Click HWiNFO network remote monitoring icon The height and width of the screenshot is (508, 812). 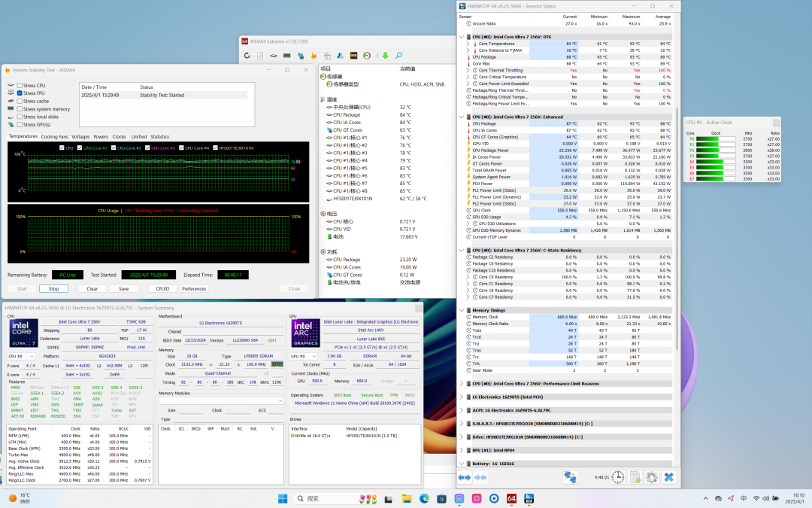point(570,477)
